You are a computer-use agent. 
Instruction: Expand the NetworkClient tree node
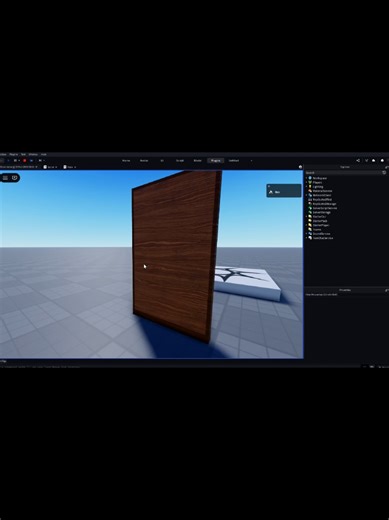[x=306, y=195]
